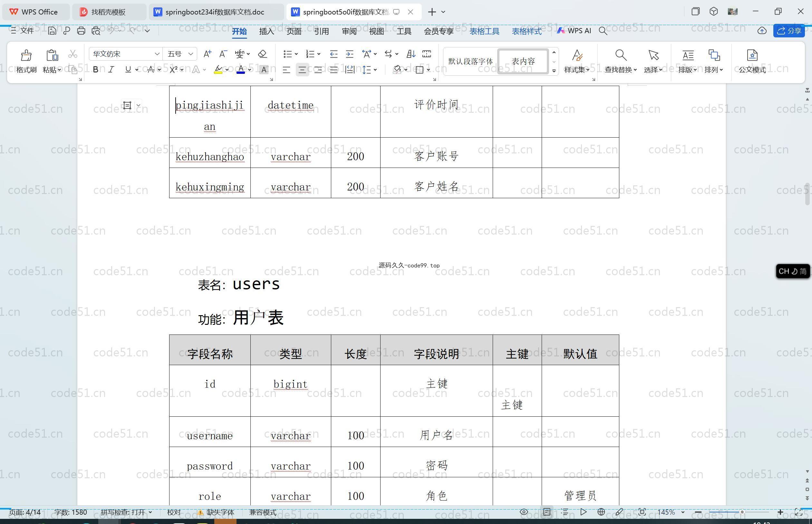Click the Format Painter (格式刷) icon
812x524 pixels.
(x=26, y=55)
